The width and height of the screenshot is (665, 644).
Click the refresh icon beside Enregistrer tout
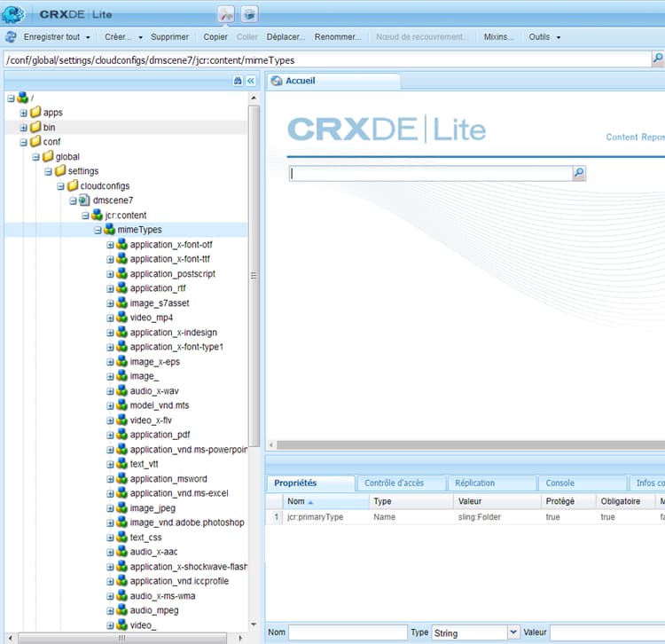[x=11, y=37]
